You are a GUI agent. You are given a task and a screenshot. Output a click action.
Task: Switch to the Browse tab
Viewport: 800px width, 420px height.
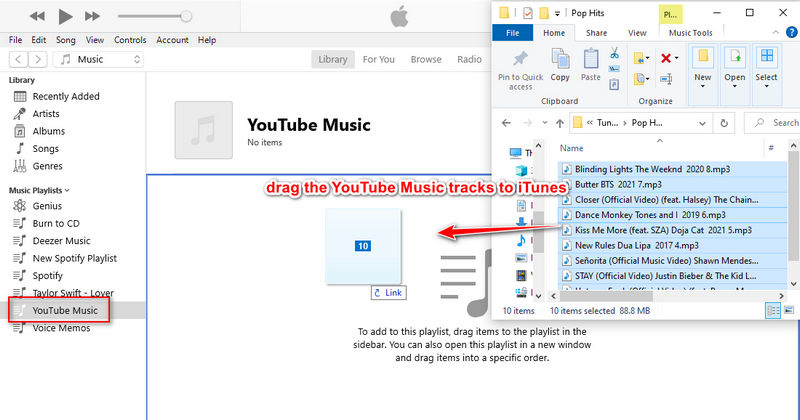(426, 59)
